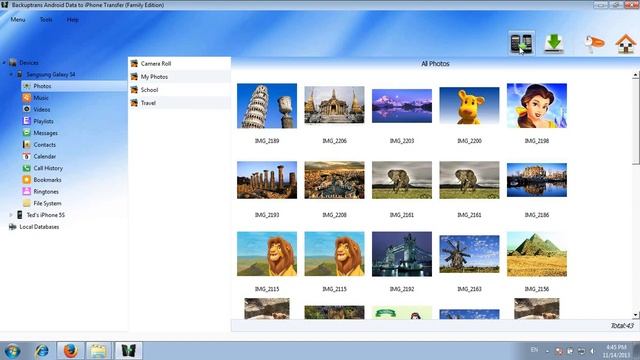Open the Calendar category icon
This screenshot has width=640, height=360.
coord(27,156)
